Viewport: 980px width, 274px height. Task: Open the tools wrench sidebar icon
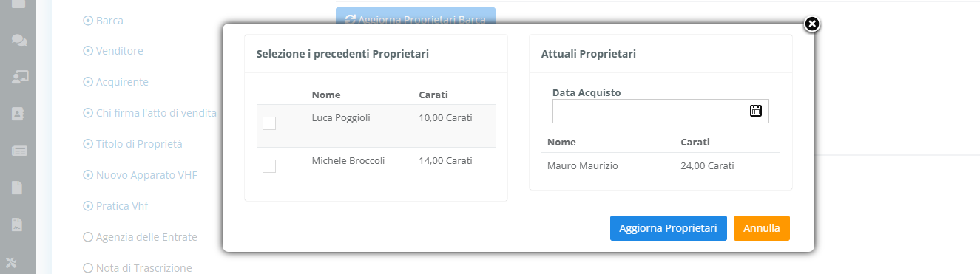(18, 262)
